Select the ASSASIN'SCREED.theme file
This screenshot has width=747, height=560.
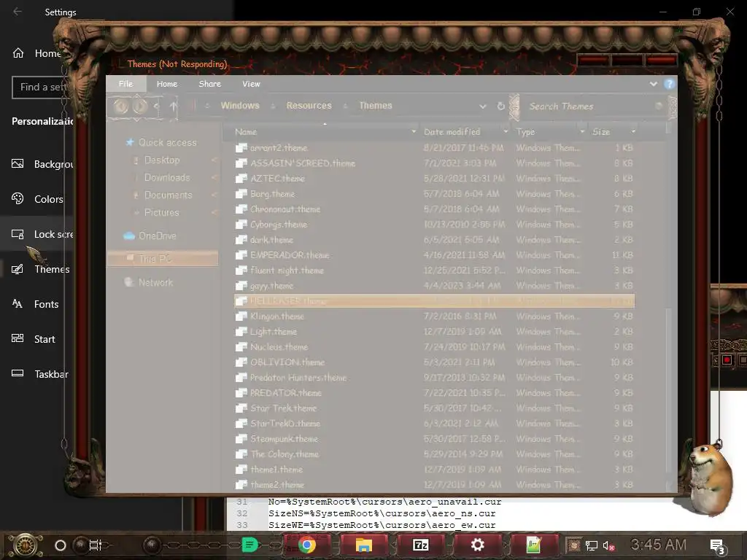click(434, 163)
